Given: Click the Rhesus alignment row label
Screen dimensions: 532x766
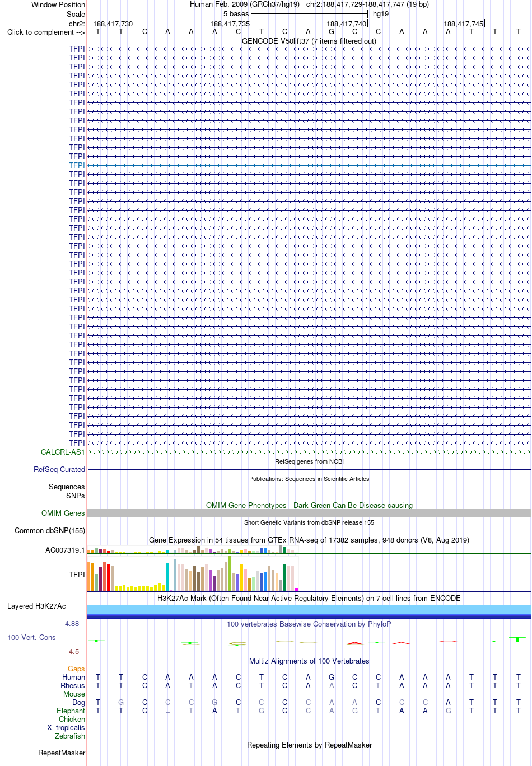Looking at the screenshot, I should (73, 685).
